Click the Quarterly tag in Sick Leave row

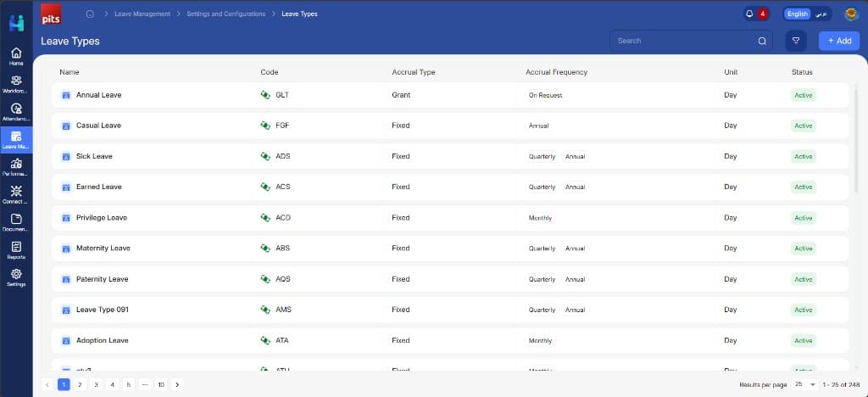(542, 157)
